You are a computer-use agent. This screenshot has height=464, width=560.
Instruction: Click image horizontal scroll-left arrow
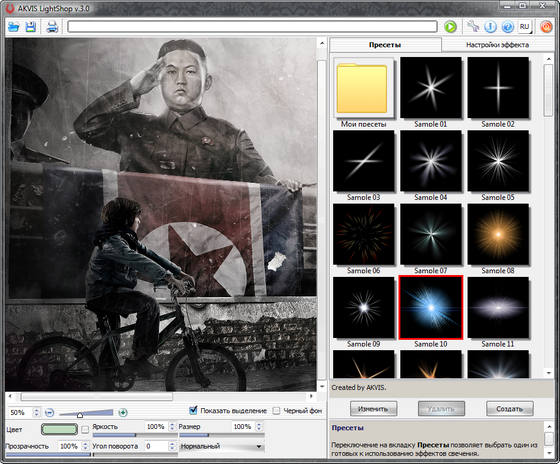tap(10, 396)
